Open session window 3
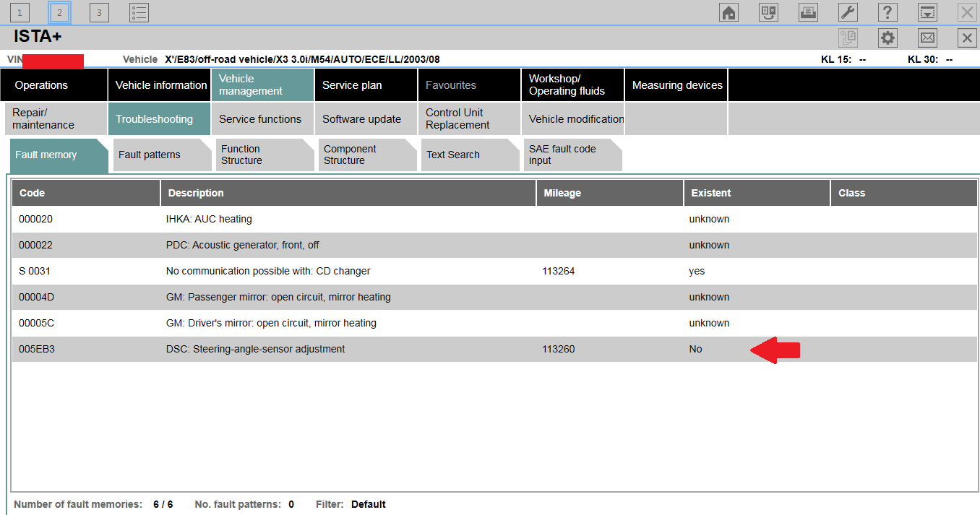The height and width of the screenshot is (515, 980). tap(99, 12)
